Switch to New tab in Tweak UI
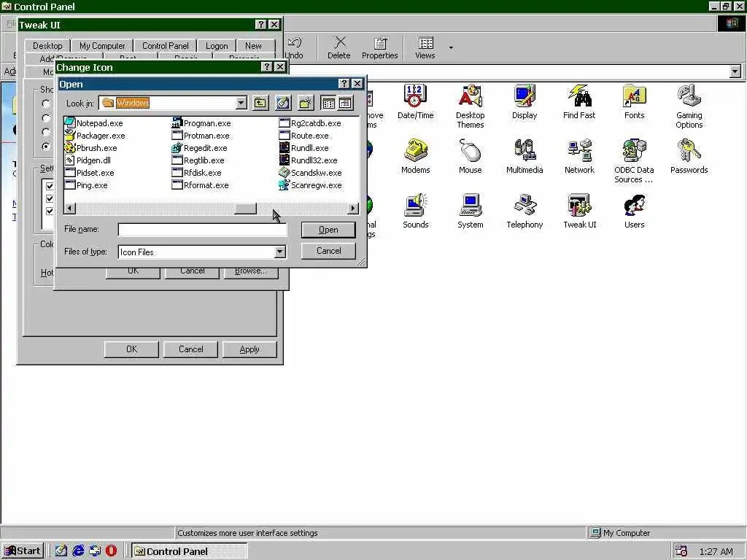 [x=253, y=46]
